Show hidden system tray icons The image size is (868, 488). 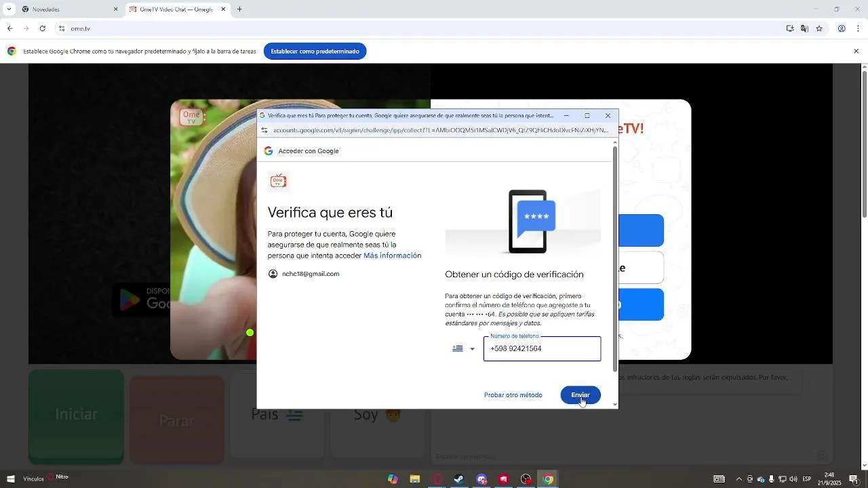tap(738, 479)
